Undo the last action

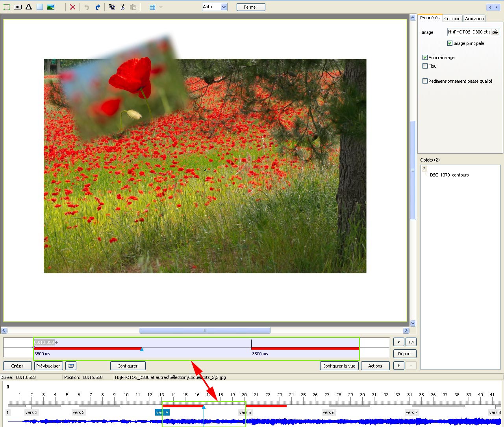87,7
